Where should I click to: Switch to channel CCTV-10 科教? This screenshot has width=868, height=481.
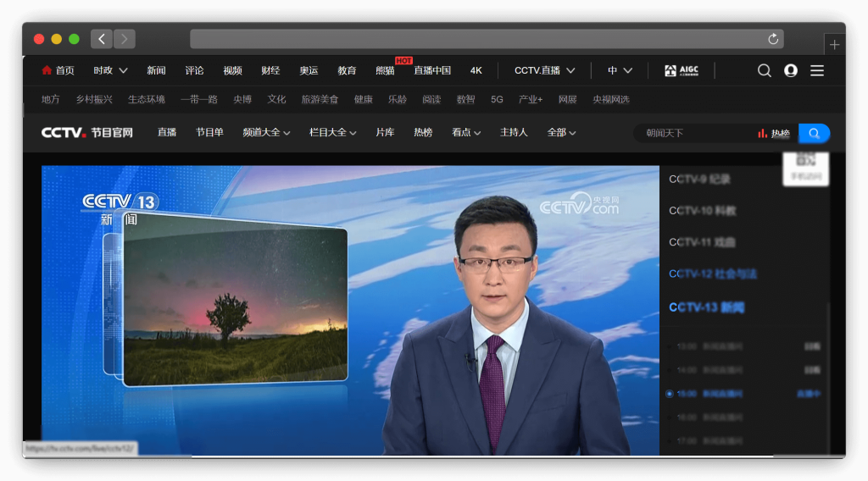pyautogui.click(x=703, y=211)
